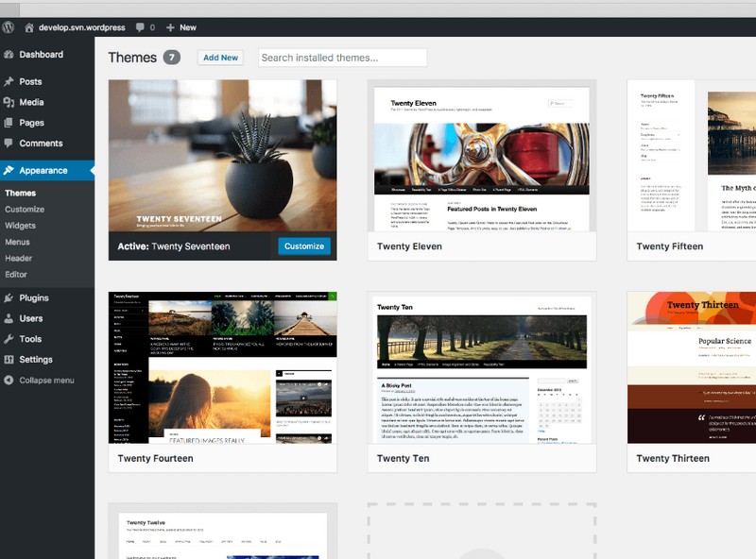Click the Add New themes button
Screen dimensions: 756x559
coord(220,58)
